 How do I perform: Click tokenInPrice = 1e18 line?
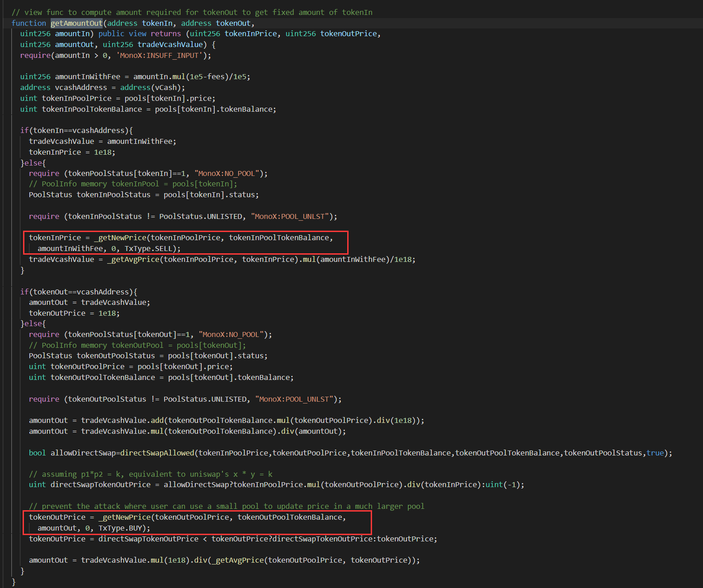coord(72,152)
